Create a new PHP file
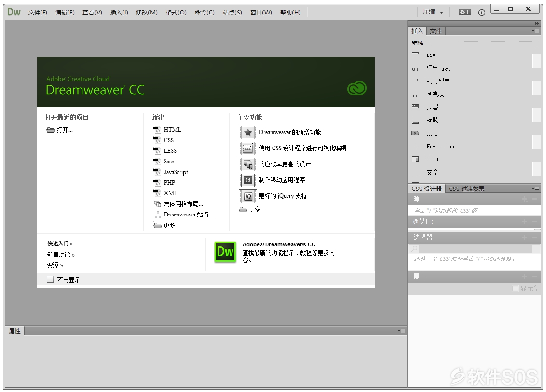This screenshot has height=392, width=546. 164,182
